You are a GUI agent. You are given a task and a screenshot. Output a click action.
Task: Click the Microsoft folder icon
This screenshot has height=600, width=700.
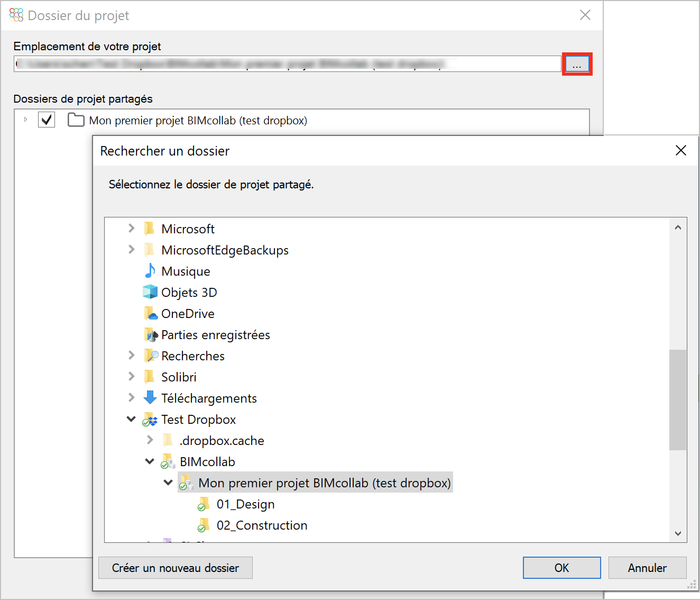pos(150,229)
